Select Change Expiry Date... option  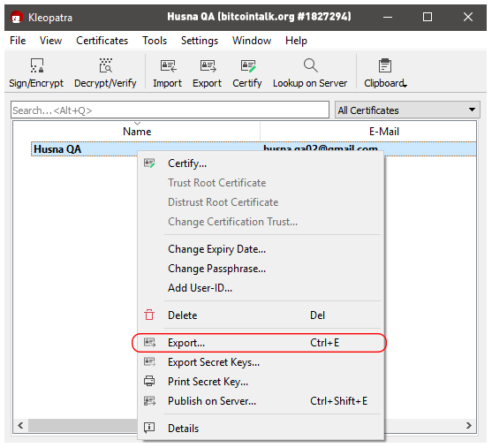[261, 249]
